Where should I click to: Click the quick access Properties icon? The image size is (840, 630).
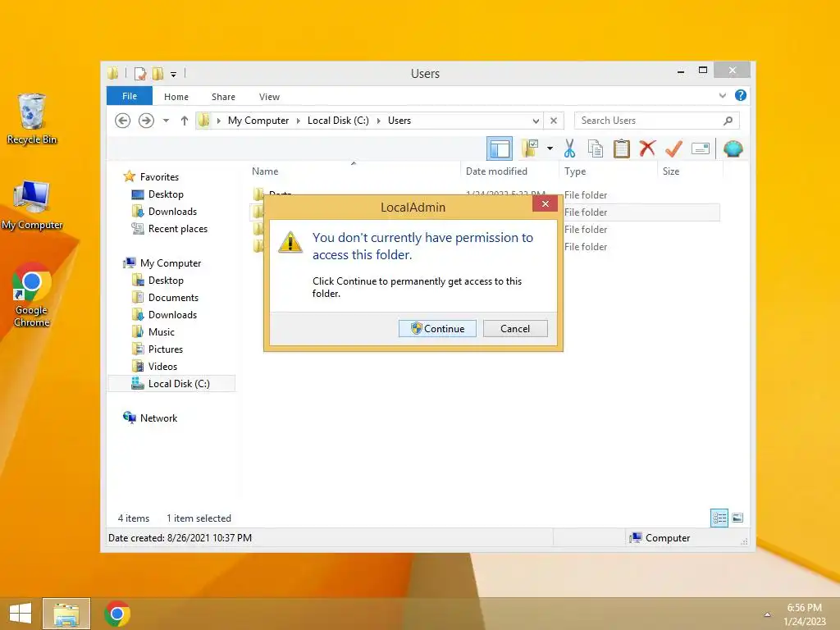[140, 73]
